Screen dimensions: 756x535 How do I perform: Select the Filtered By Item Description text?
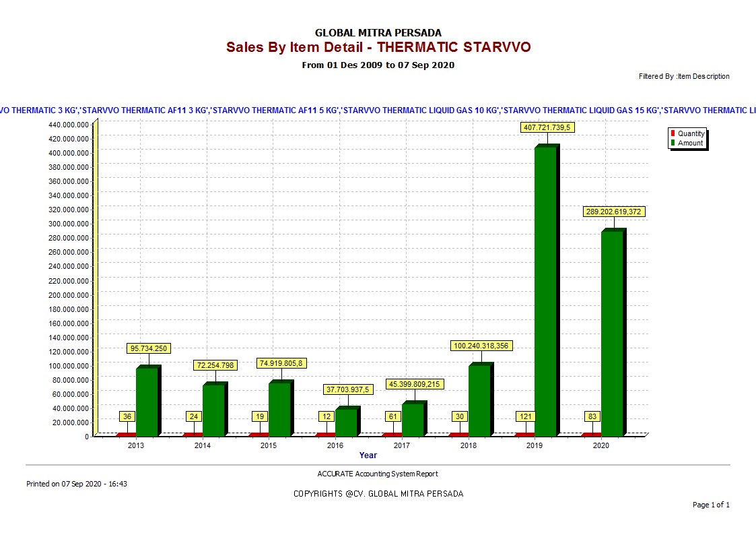(684, 77)
